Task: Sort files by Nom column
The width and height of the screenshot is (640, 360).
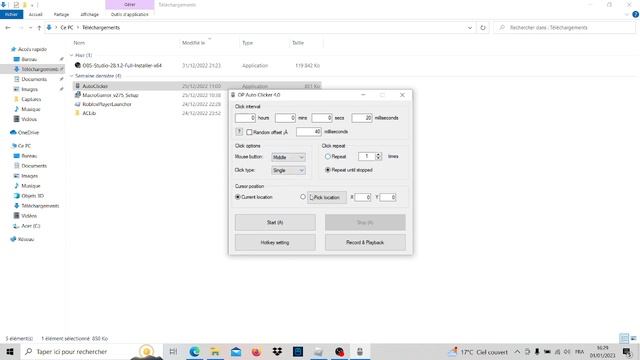Action: click(x=79, y=43)
